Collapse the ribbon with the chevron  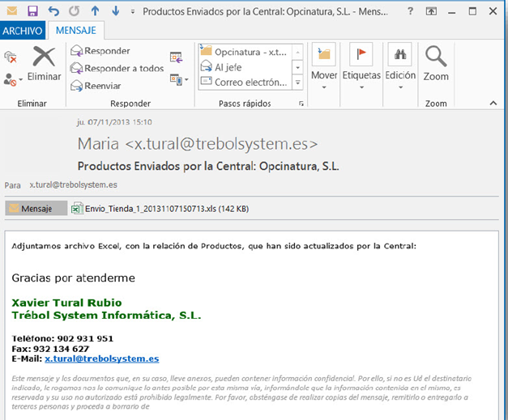[493, 104]
